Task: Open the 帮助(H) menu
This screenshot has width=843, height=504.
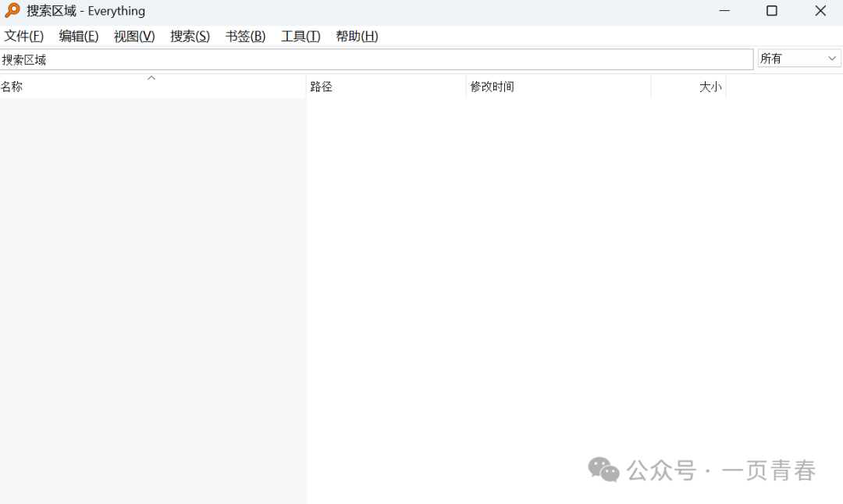Action: tap(357, 37)
